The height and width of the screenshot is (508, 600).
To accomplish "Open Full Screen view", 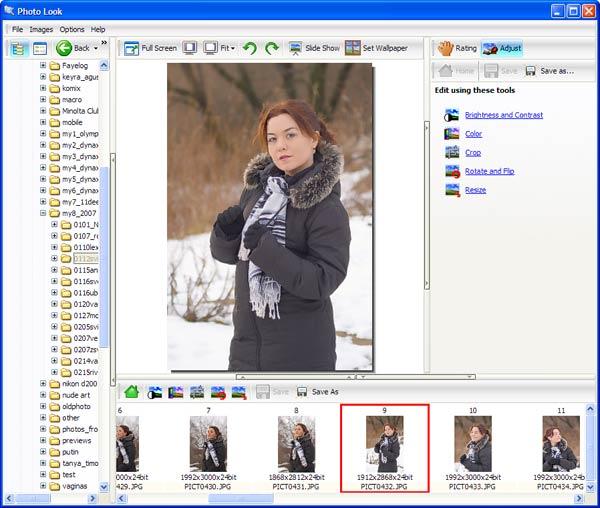I will (150, 48).
